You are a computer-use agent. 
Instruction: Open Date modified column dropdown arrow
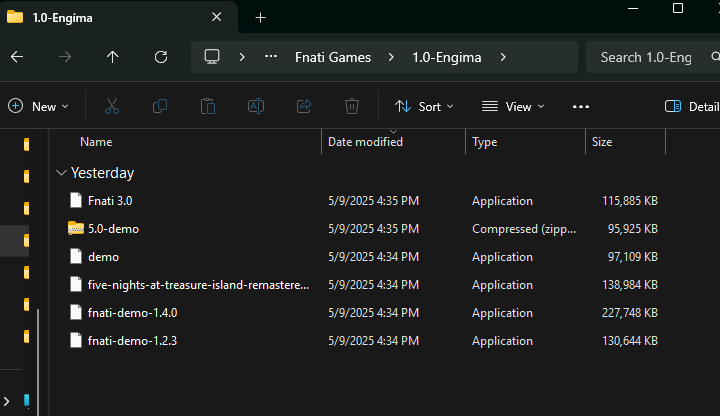point(394,132)
